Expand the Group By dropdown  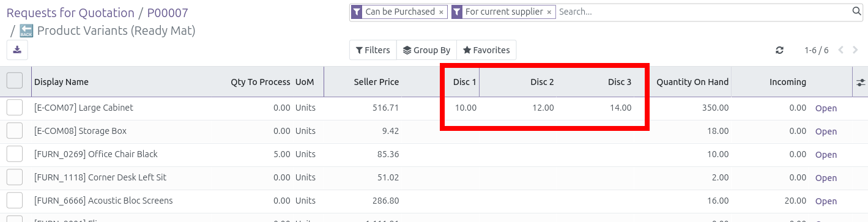(427, 50)
